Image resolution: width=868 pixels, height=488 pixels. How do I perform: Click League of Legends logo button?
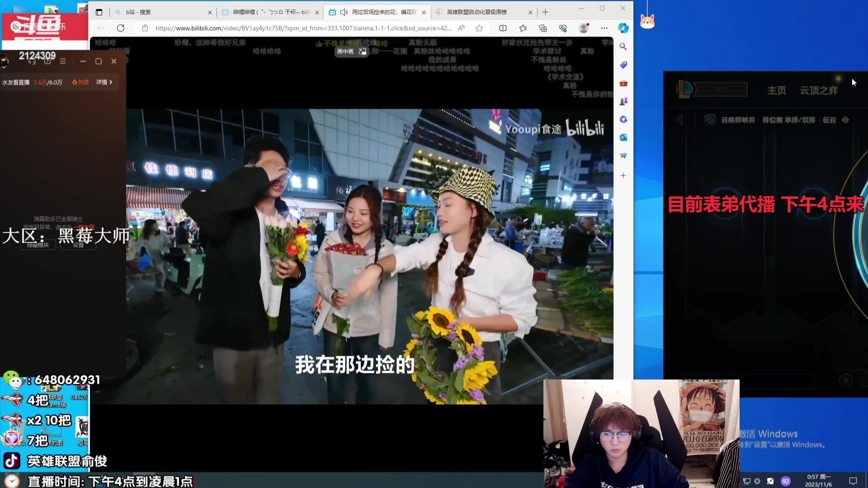tap(685, 89)
